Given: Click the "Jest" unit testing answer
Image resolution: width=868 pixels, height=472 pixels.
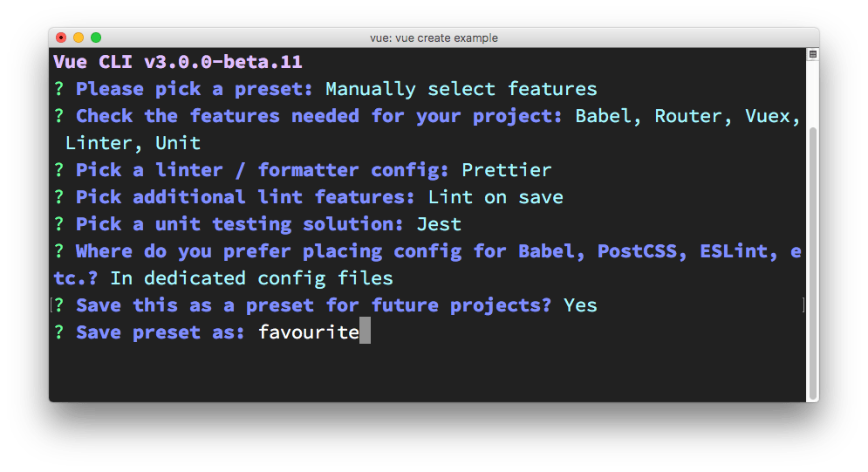Looking at the screenshot, I should pyautogui.click(x=439, y=224).
